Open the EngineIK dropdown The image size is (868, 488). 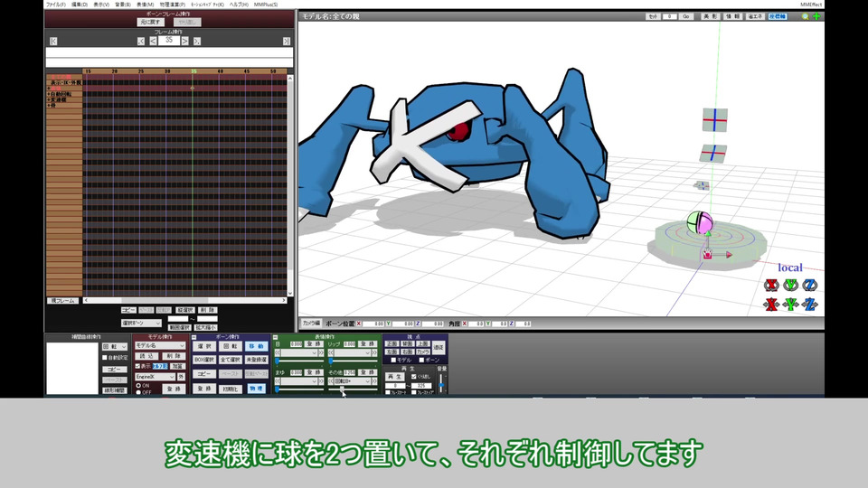pos(155,377)
